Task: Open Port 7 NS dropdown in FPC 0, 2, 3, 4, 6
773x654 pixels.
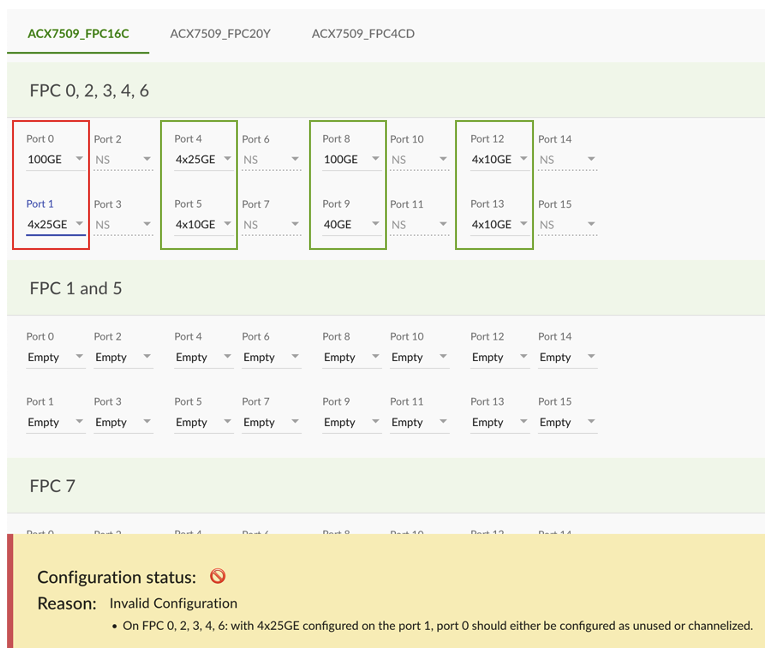Action: (x=271, y=225)
